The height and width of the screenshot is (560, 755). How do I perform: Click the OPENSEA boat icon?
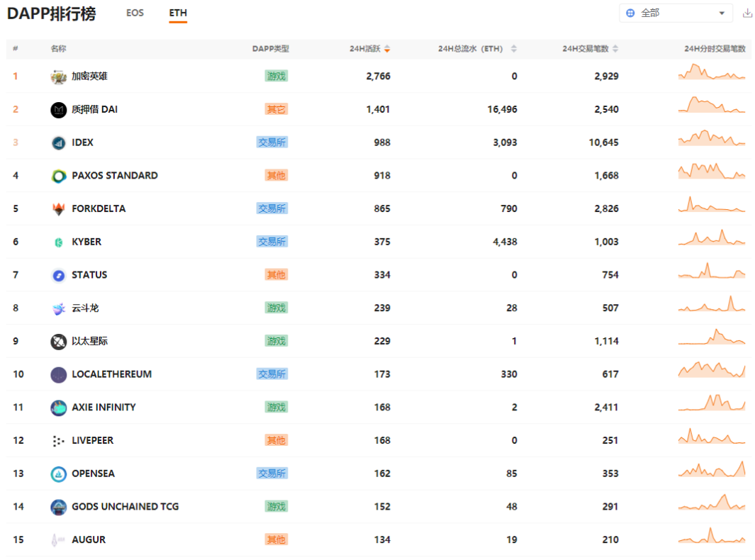coord(59,474)
